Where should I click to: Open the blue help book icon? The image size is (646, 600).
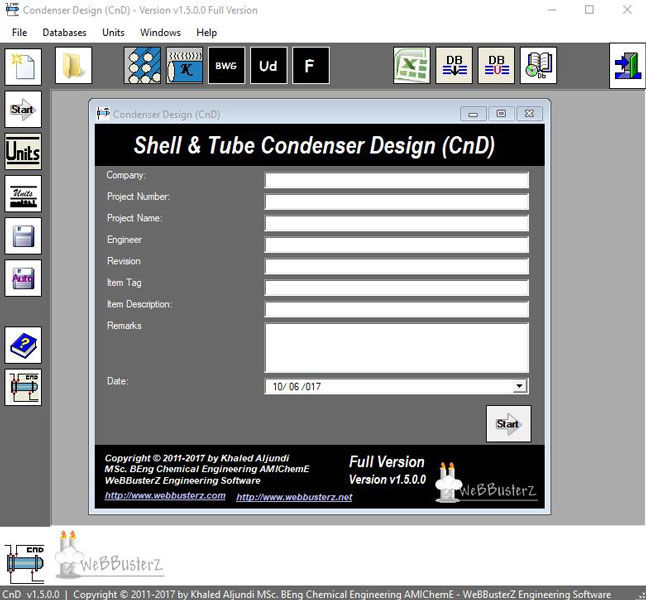[x=23, y=345]
